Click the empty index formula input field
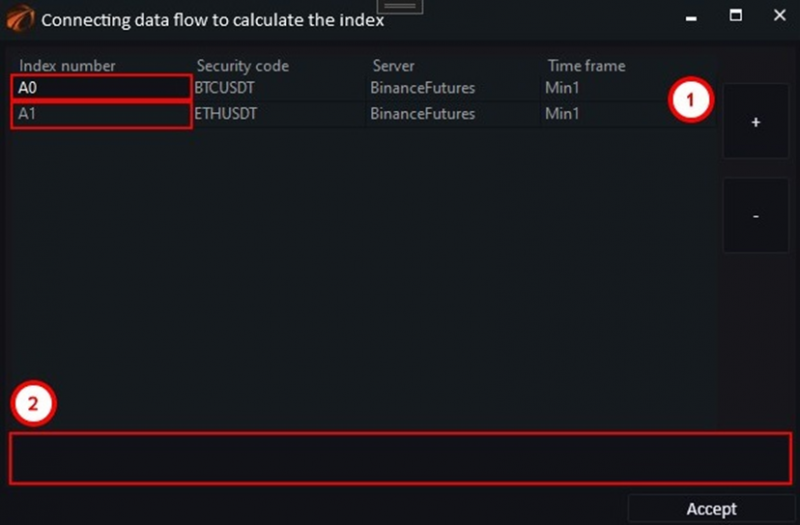Image resolution: width=800 pixels, height=525 pixels. [401, 458]
